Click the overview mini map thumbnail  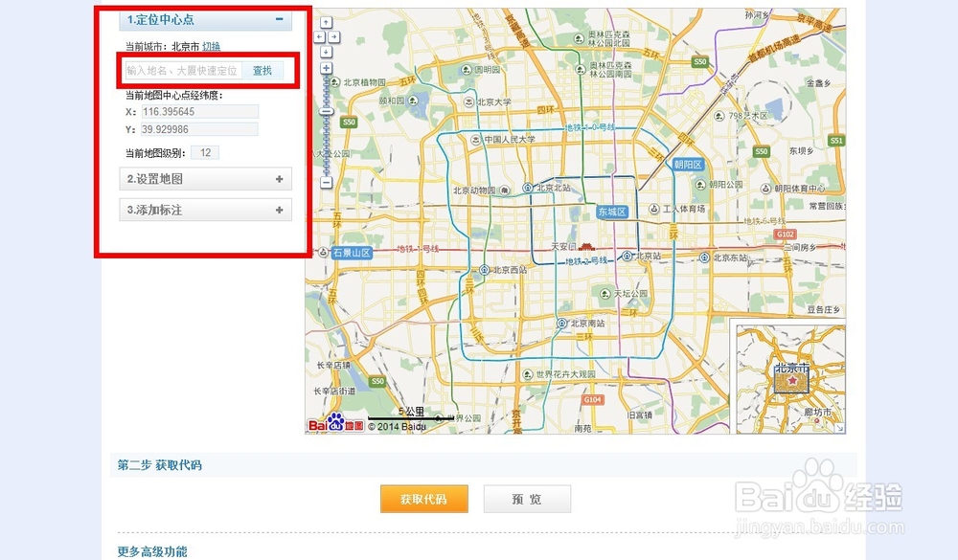[790, 380]
